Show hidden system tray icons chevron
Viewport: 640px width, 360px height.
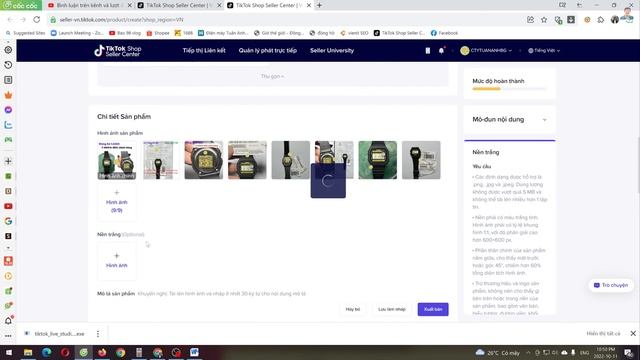pyautogui.click(x=528, y=352)
